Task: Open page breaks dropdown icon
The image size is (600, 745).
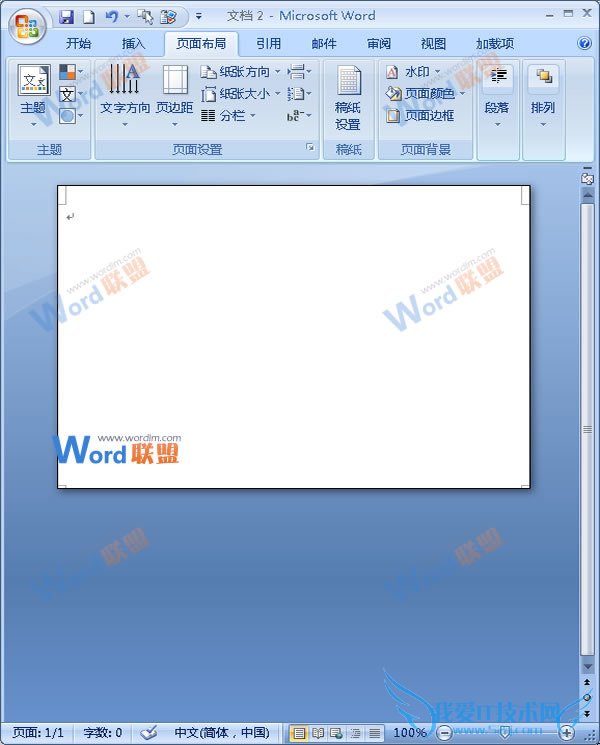Action: click(x=299, y=72)
